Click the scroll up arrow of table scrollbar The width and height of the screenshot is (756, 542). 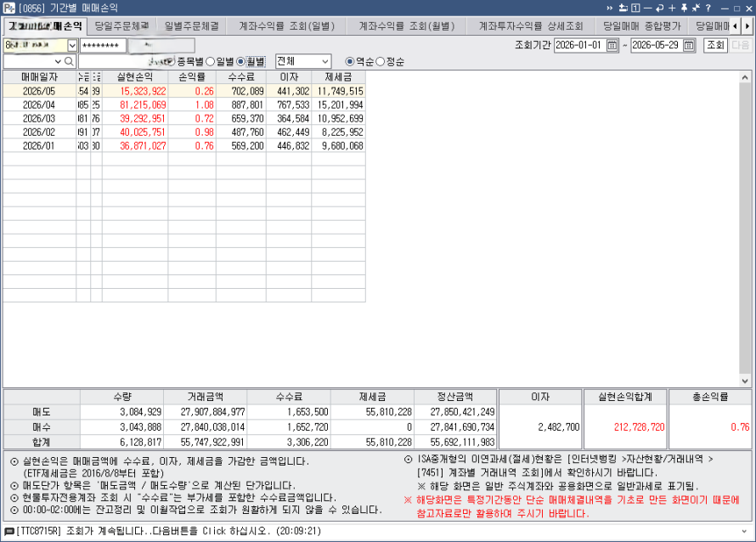(x=745, y=77)
